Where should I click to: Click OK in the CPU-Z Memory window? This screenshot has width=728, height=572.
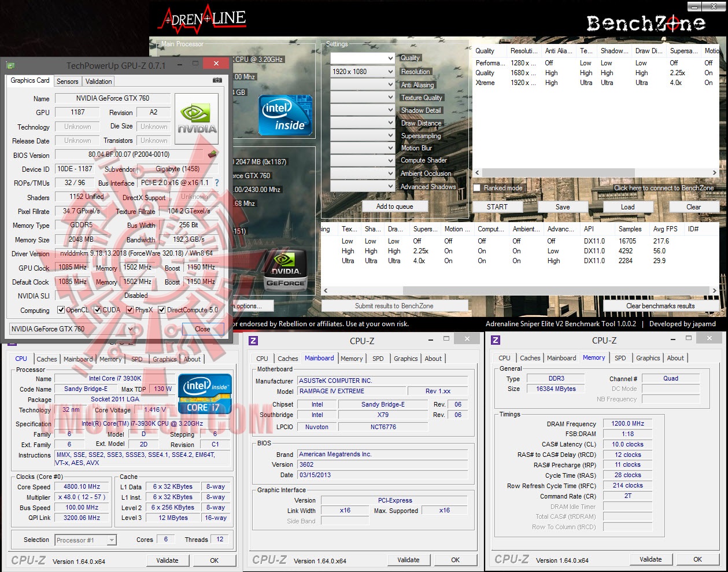click(698, 559)
